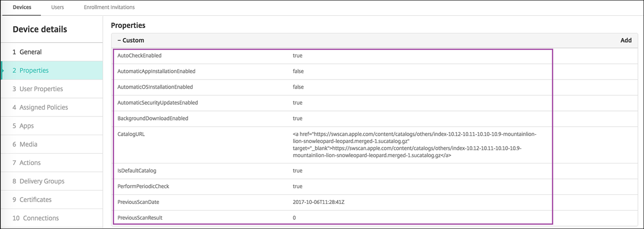This screenshot has width=644, height=229.
Task: Select the BackgroundDownloadEnabled property row
Action: pyautogui.click(x=153, y=118)
